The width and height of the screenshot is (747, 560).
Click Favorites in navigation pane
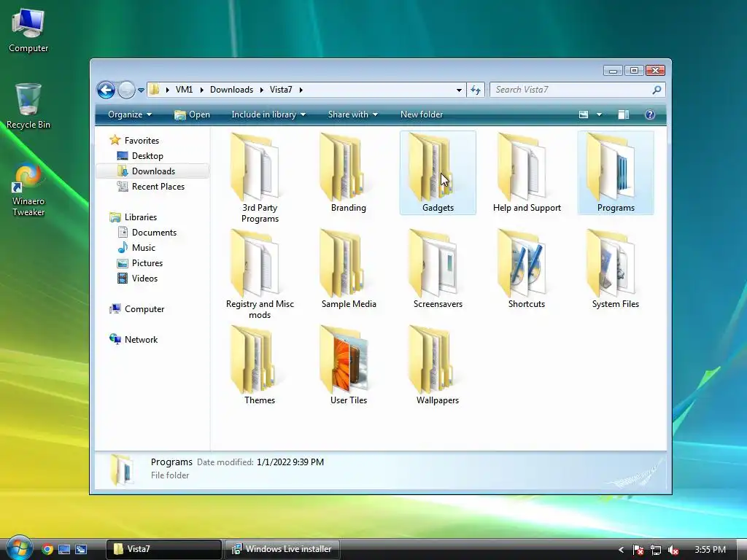pyautogui.click(x=142, y=141)
